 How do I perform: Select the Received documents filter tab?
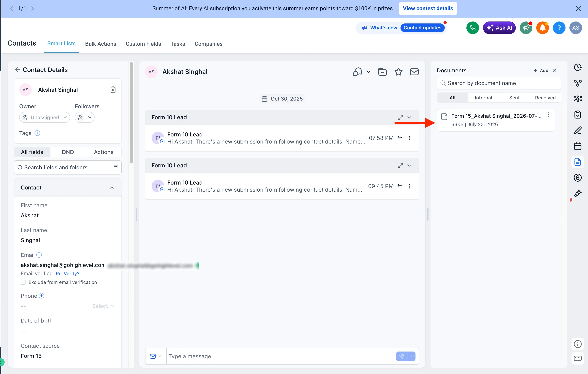pyautogui.click(x=545, y=98)
